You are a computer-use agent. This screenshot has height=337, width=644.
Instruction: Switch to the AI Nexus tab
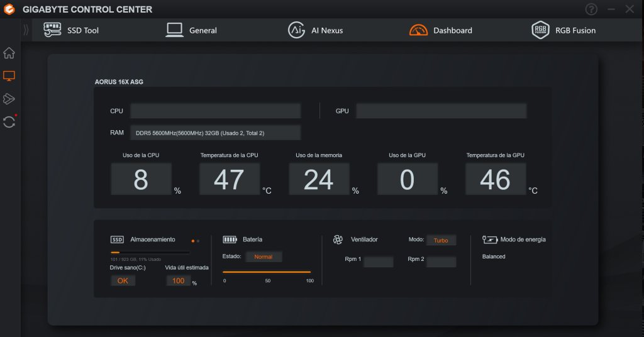tap(316, 30)
